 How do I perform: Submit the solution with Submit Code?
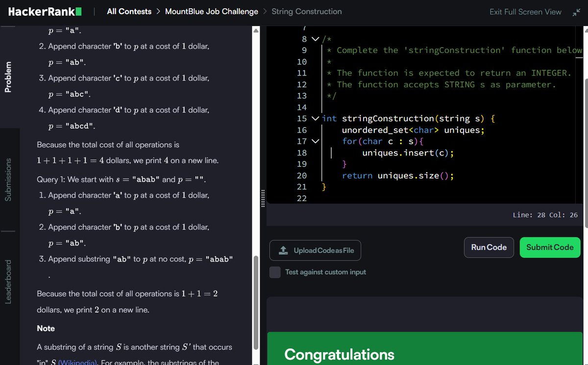[x=550, y=247]
